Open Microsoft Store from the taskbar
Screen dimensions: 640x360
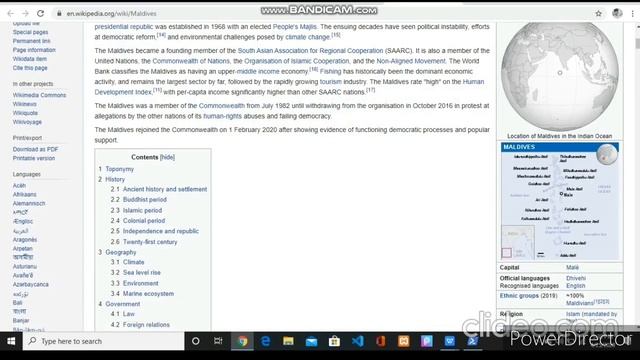(x=334, y=341)
